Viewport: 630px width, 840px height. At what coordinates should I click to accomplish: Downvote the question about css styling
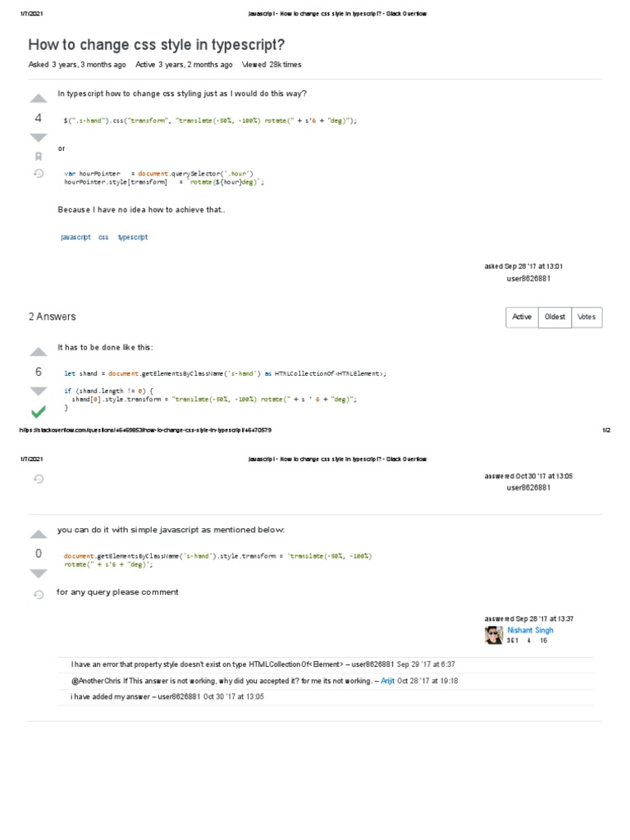point(39,137)
